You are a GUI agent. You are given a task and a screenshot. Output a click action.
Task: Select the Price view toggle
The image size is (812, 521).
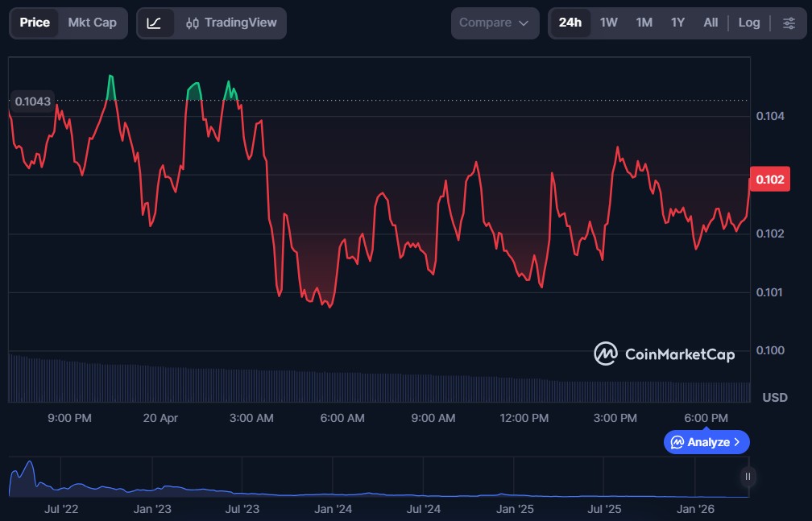[35, 23]
